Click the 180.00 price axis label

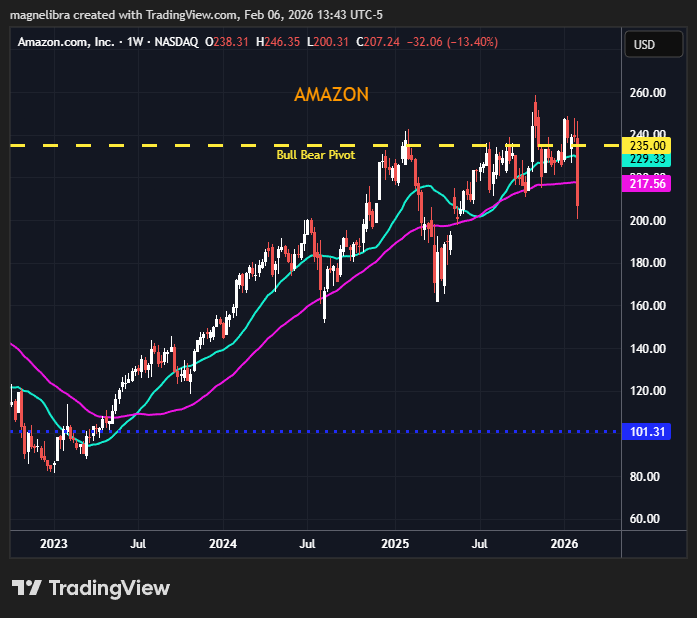(x=648, y=263)
